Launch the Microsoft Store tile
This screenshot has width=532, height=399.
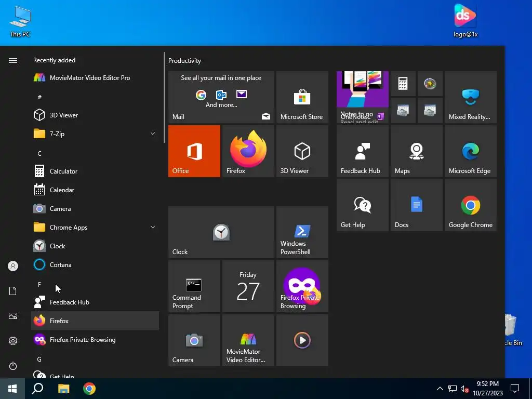(x=302, y=97)
